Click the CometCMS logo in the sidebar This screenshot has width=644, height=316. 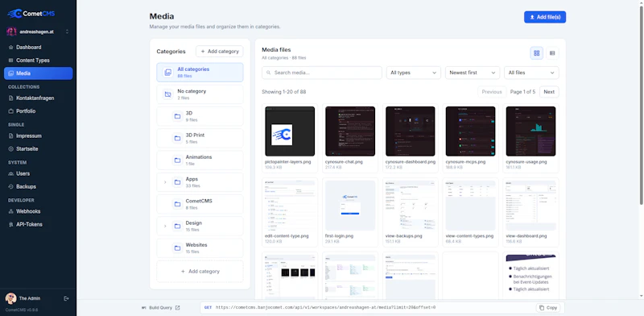31,14
